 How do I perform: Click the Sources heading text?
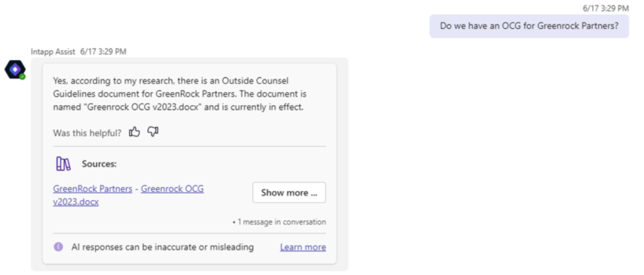click(99, 164)
